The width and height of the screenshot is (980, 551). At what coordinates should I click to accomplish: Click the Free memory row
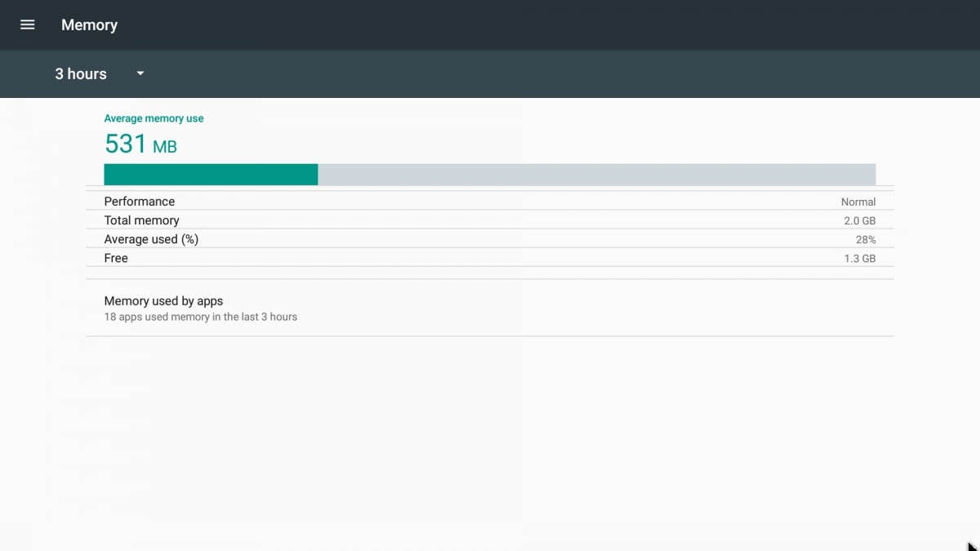(x=490, y=258)
